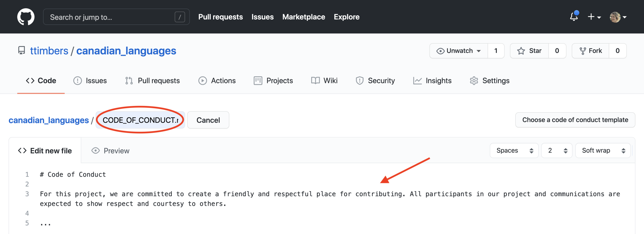Open the notifications bell

[574, 17]
